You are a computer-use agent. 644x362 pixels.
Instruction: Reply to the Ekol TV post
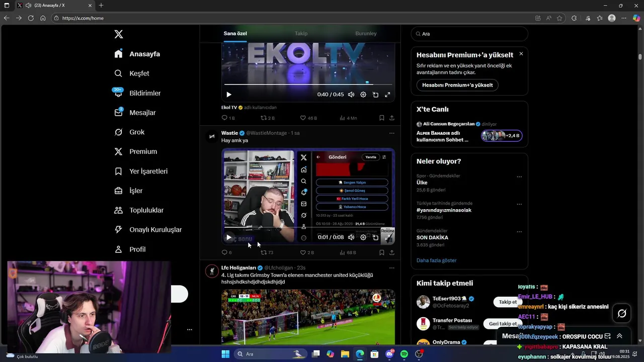228,118
